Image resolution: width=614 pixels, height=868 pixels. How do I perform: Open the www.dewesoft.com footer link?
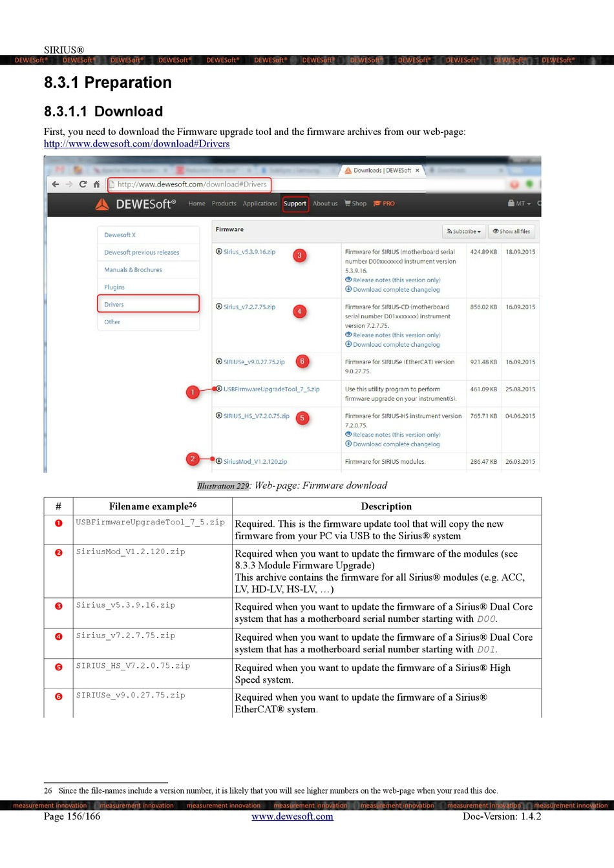[x=292, y=816]
